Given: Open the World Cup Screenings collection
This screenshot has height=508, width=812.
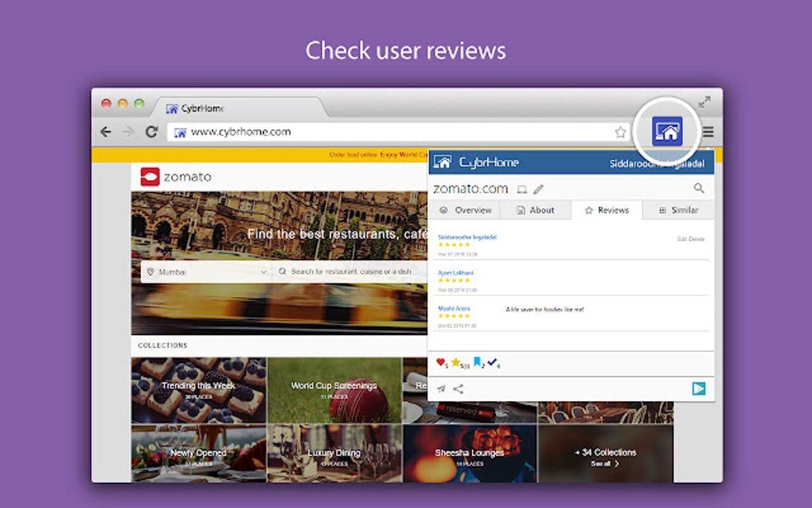Looking at the screenshot, I should [x=334, y=390].
